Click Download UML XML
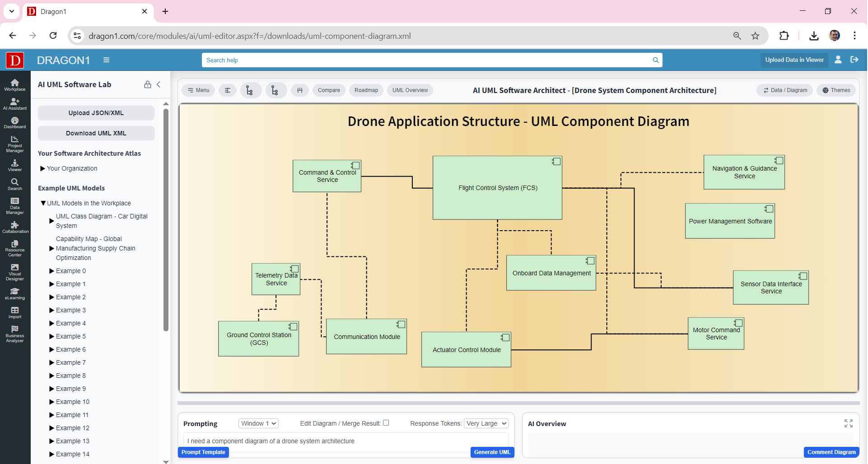The height and width of the screenshot is (464, 868). click(96, 133)
